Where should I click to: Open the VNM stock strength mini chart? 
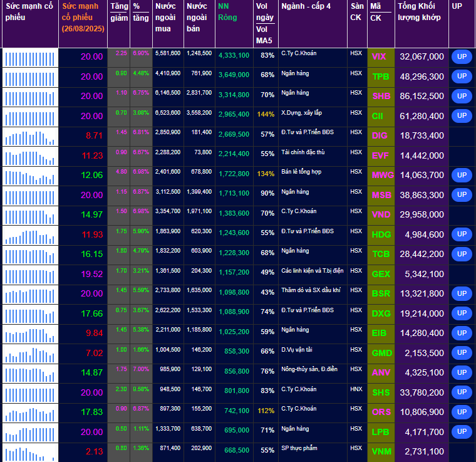pyautogui.click(x=30, y=453)
